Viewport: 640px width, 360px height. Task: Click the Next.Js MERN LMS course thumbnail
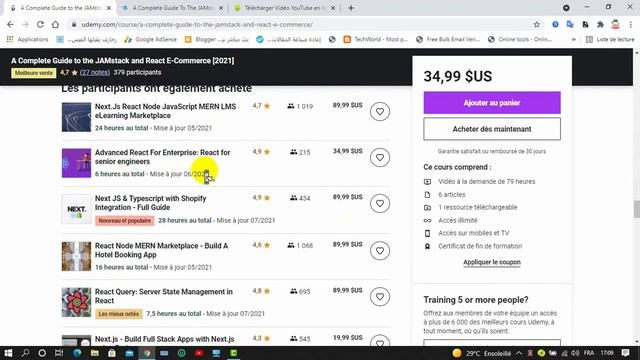point(76,117)
